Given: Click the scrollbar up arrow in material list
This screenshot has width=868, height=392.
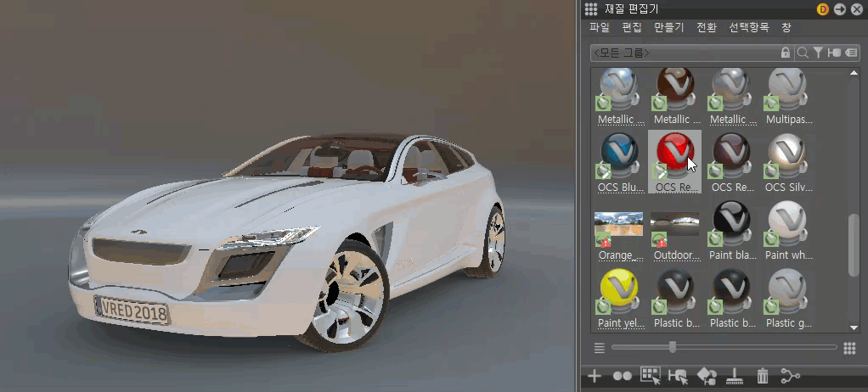Looking at the screenshot, I should [854, 73].
